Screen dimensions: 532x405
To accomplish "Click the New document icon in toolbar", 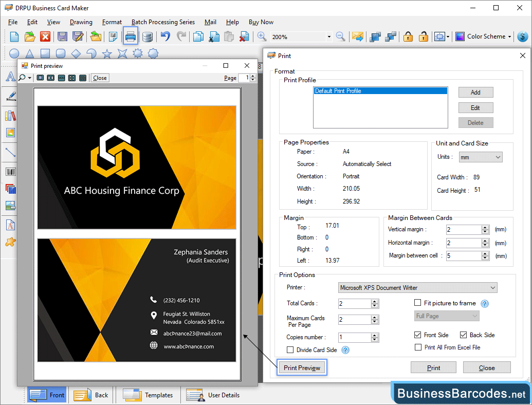I will click(x=14, y=36).
